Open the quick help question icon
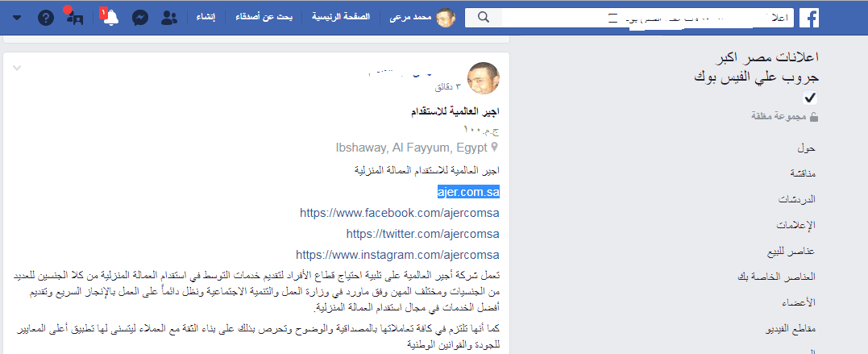The image size is (868, 354). 46,18
